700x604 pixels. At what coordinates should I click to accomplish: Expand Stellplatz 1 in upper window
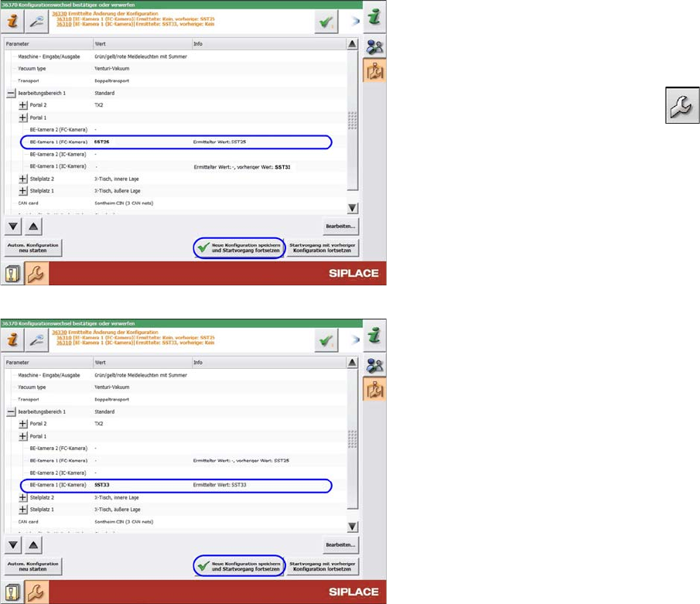23,190
